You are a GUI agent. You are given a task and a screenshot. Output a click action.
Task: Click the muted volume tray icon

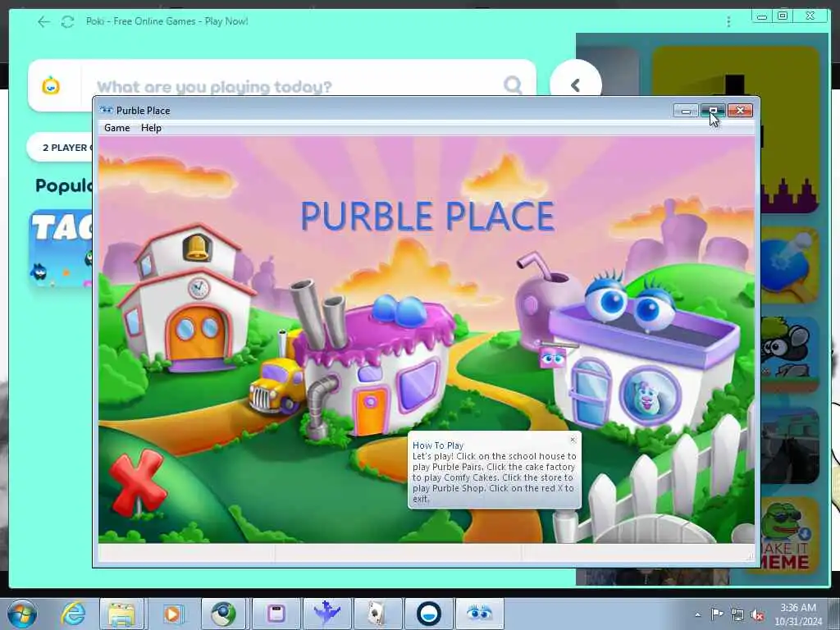click(757, 615)
